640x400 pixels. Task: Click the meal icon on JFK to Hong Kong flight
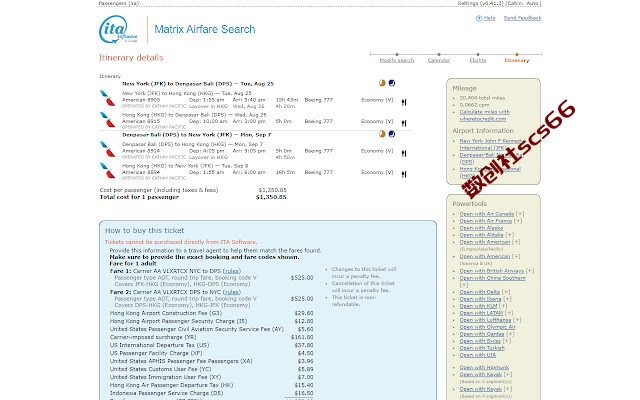pos(404,102)
